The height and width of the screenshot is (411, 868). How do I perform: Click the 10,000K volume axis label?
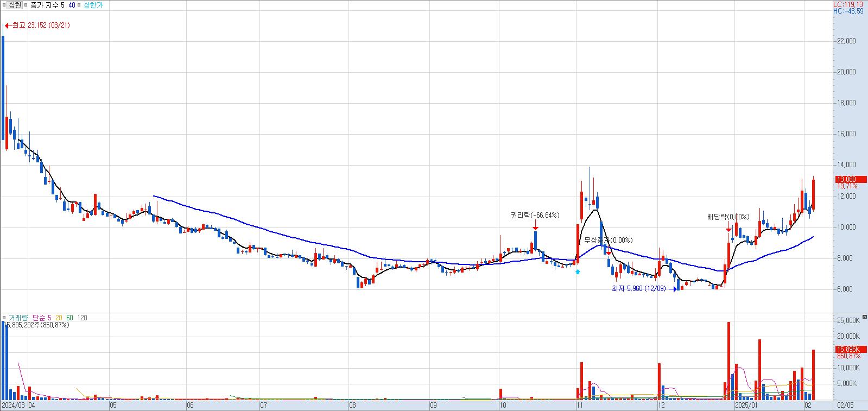tap(850, 368)
